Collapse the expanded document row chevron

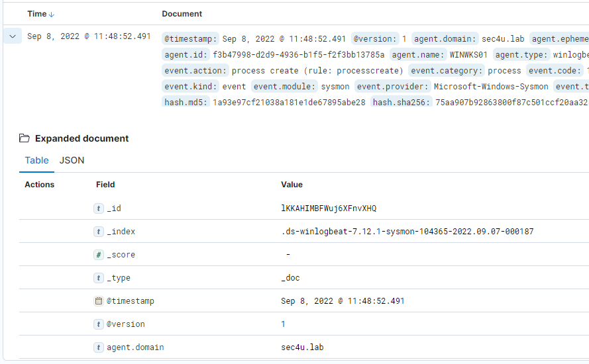point(13,36)
